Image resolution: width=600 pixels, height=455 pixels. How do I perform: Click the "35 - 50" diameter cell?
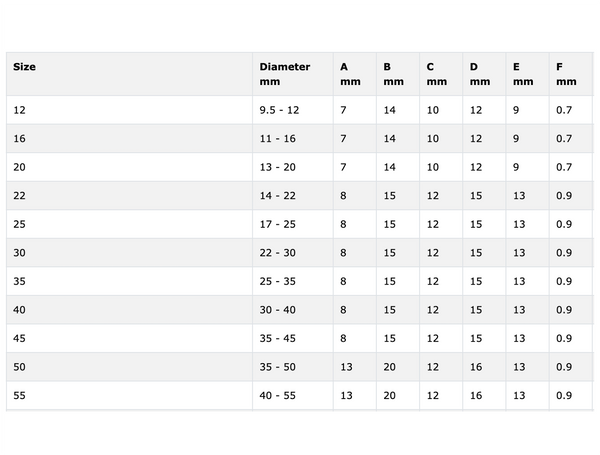pos(276,367)
